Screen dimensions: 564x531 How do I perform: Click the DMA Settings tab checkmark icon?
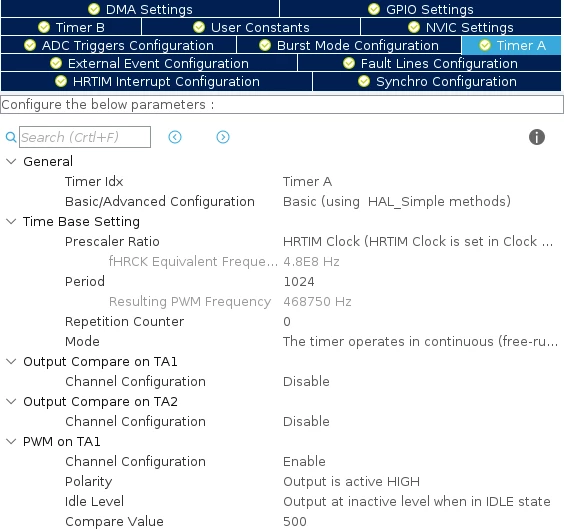click(x=94, y=9)
